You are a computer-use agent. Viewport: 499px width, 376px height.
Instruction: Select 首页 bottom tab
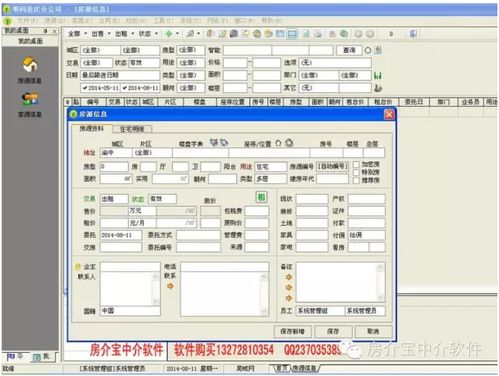click(x=282, y=368)
